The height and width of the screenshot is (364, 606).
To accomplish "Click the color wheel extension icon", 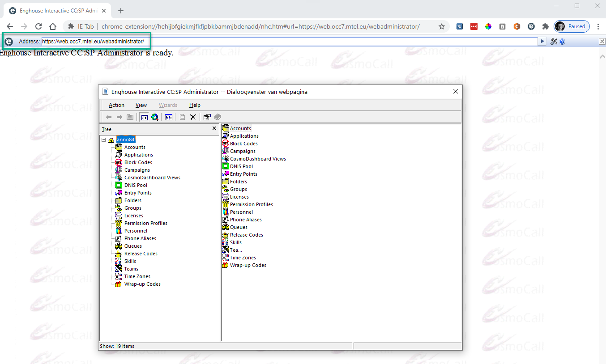I will point(488,26).
